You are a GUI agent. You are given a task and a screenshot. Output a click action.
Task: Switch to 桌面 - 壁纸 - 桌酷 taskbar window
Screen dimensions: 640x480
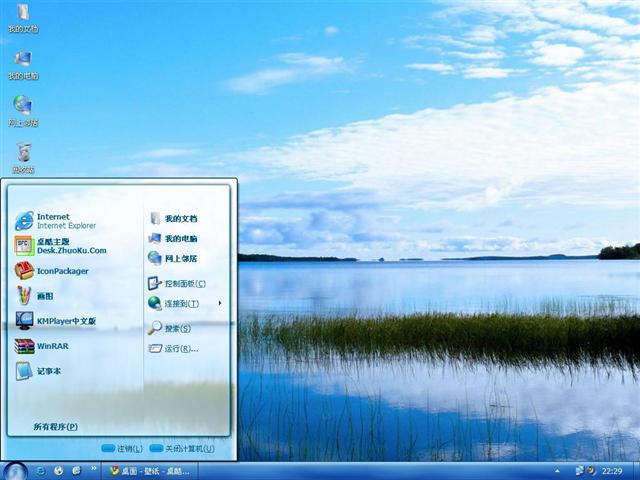click(x=149, y=471)
